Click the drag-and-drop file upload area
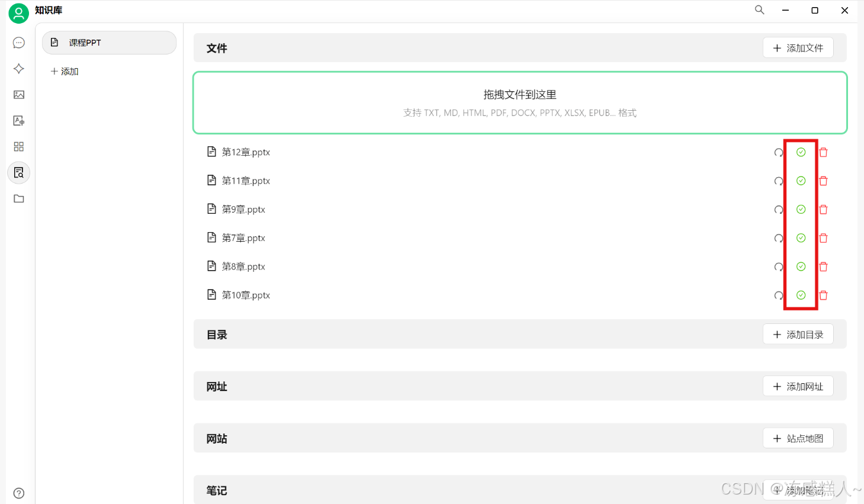 pyautogui.click(x=519, y=102)
